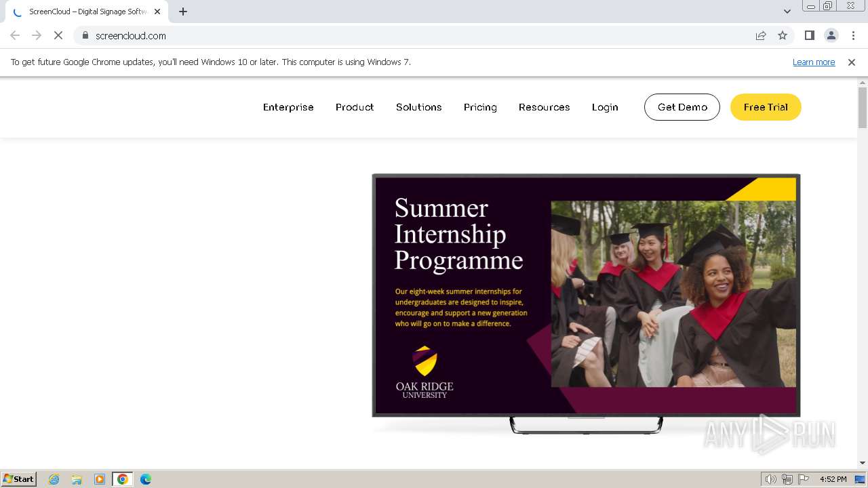
Task: Share this page icon in address bar
Action: click(761, 36)
